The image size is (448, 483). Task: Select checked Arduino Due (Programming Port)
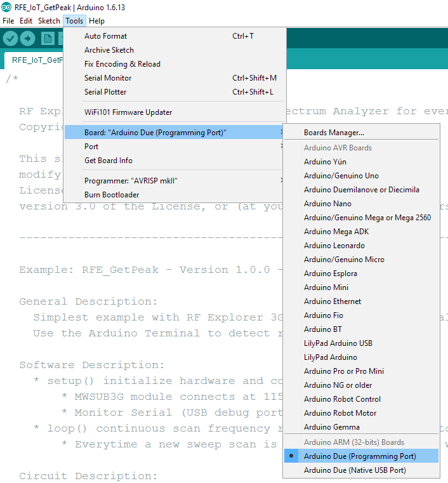pos(362,456)
